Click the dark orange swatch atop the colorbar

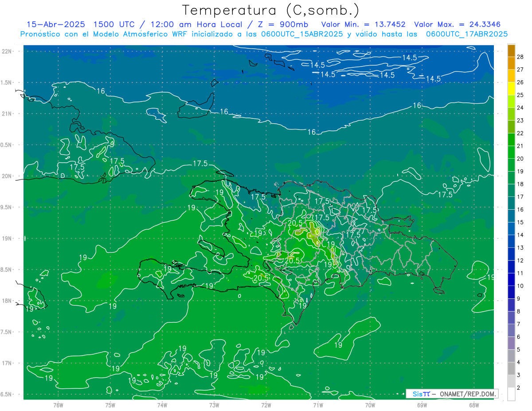pyautogui.click(x=511, y=51)
